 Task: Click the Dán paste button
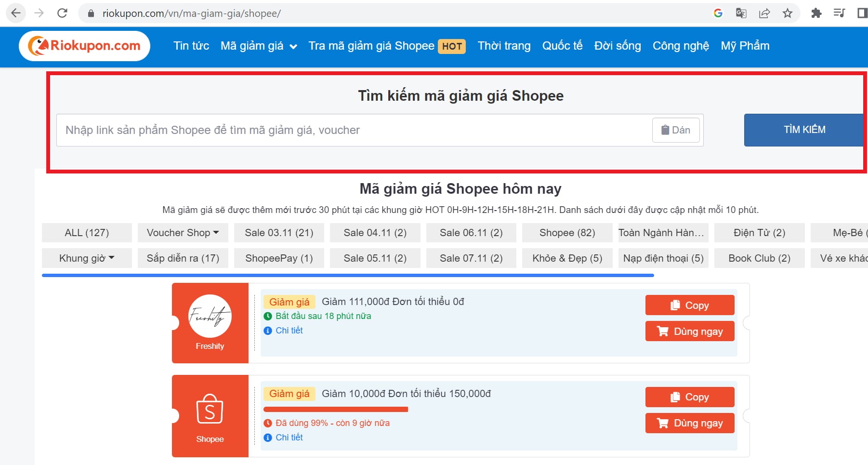[x=675, y=130]
